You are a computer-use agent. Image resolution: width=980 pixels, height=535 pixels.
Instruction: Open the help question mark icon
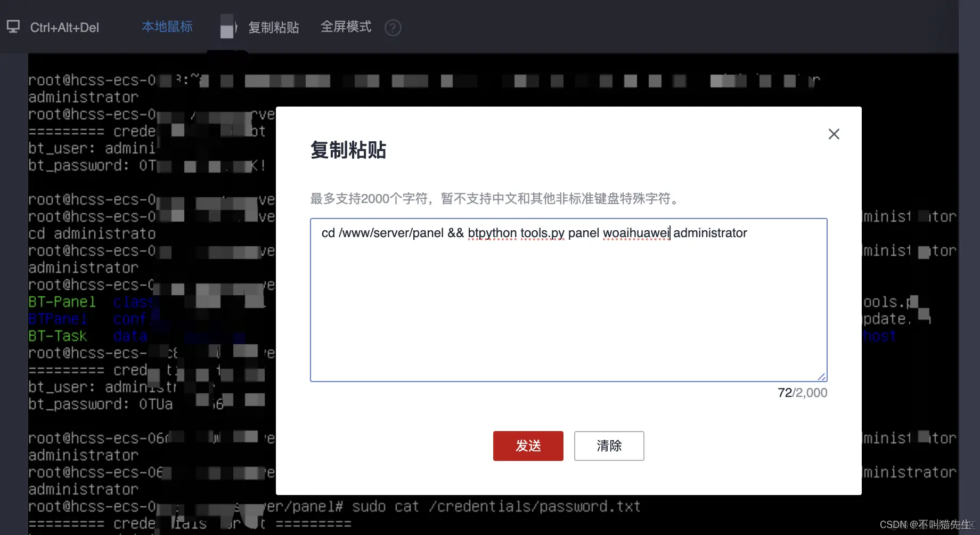click(x=393, y=28)
